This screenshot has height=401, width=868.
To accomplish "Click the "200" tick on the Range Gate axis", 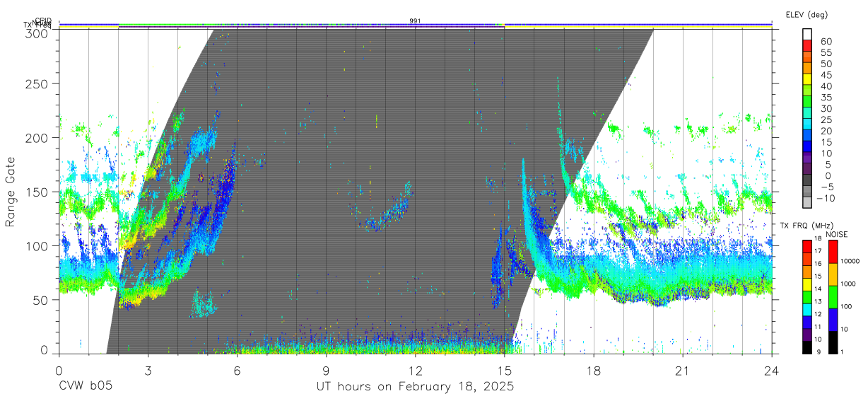I will [37, 138].
